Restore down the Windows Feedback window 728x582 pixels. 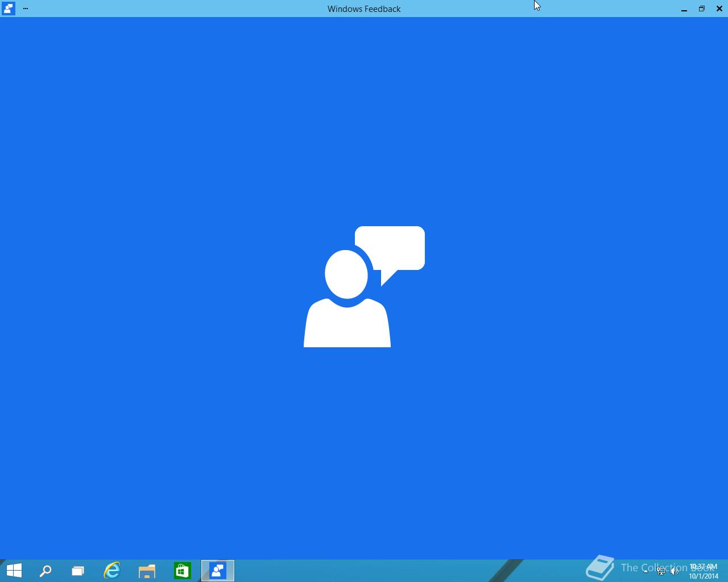702,9
